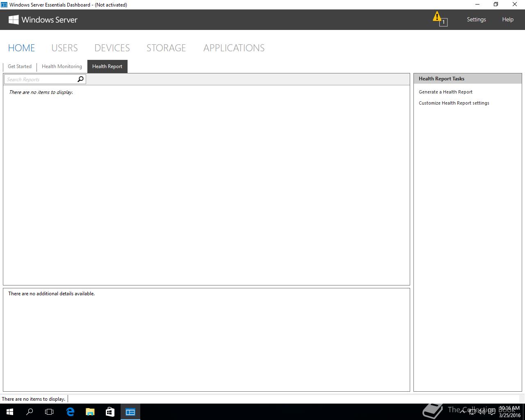
Task: Open the Windows Start menu
Action: (10, 412)
